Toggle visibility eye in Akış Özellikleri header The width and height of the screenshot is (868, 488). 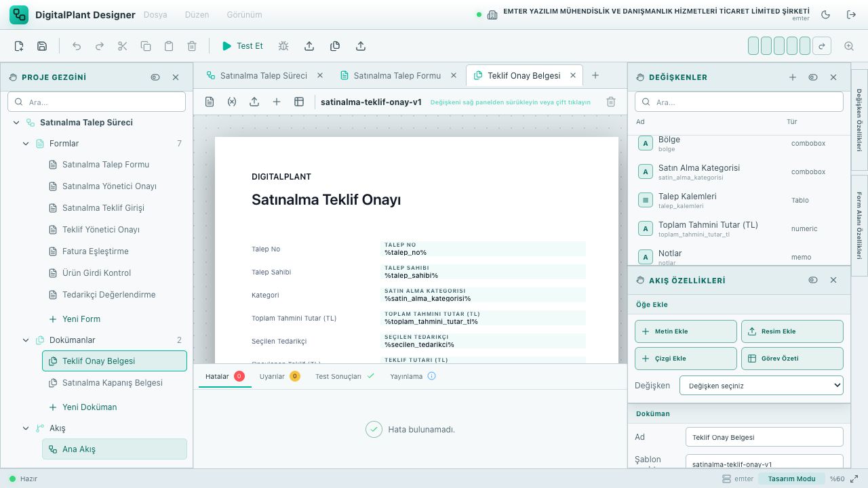(x=813, y=280)
